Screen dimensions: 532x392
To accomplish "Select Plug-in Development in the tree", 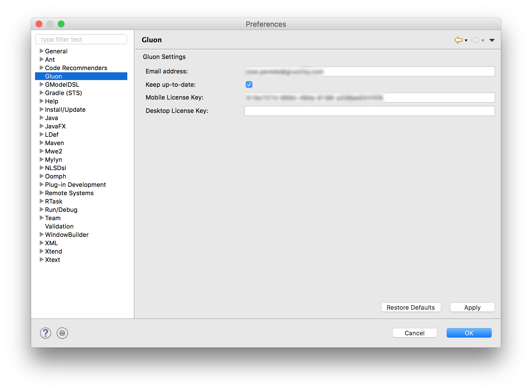I will (75, 185).
